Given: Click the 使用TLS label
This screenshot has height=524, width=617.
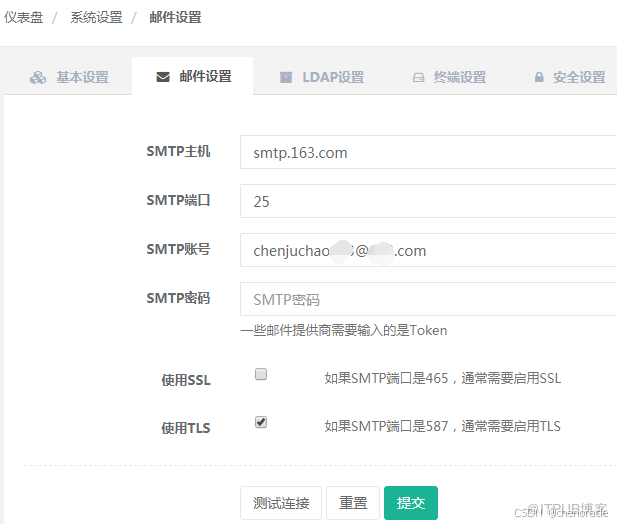Looking at the screenshot, I should tap(186, 428).
